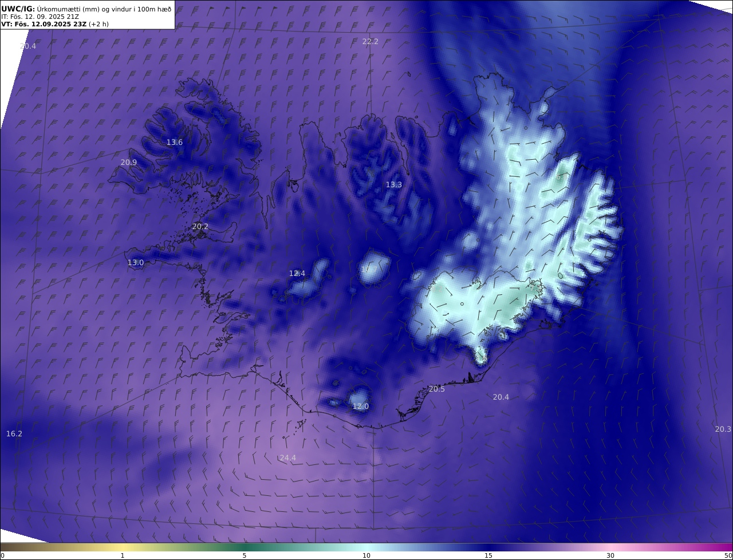Image resolution: width=733 pixels, height=560 pixels.
Task: Click the colorbar tick label 1
Action: coord(123,555)
